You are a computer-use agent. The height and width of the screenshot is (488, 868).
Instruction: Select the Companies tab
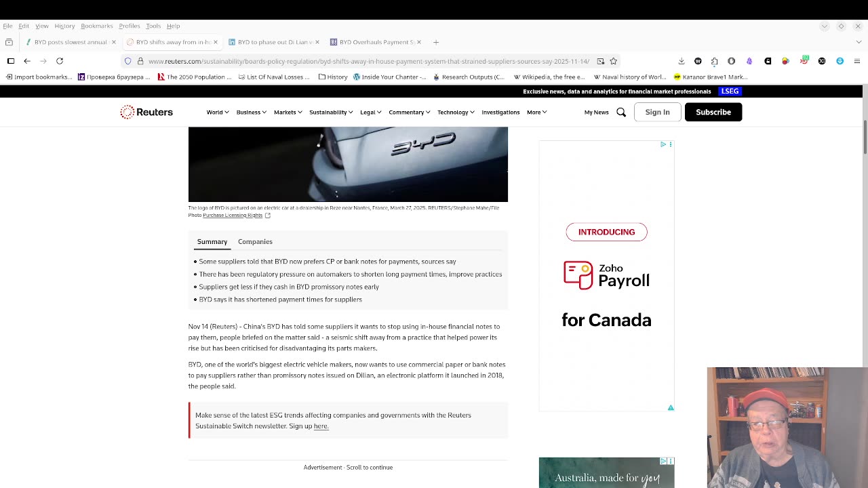pos(255,241)
